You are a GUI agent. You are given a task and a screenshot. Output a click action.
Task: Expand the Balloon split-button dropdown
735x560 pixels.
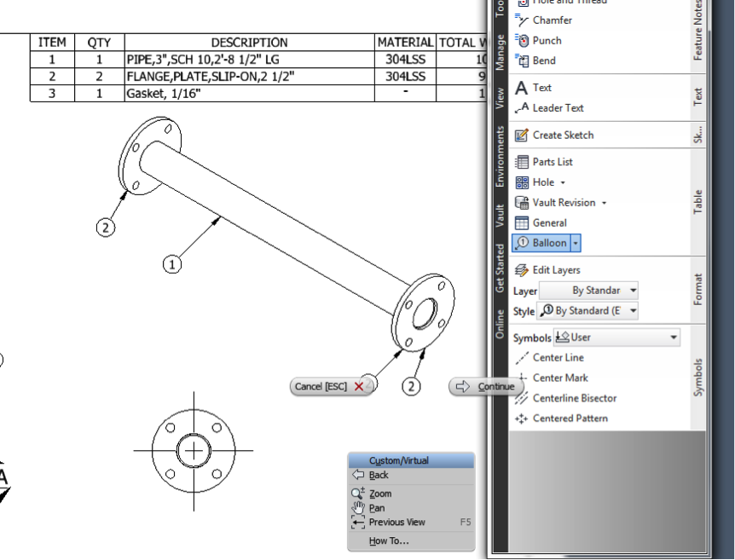pyautogui.click(x=576, y=243)
